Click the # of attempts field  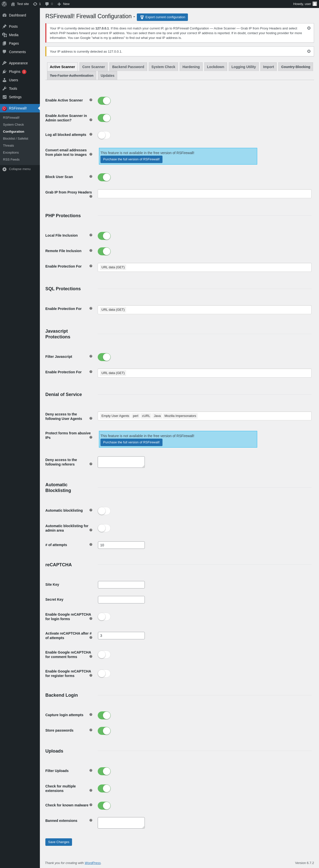click(121, 545)
